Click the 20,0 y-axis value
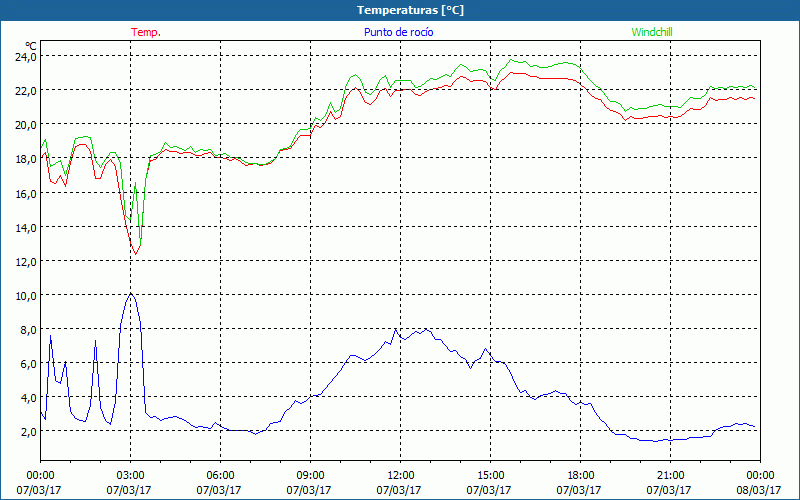Image resolution: width=800 pixels, height=500 pixels. [x=26, y=124]
